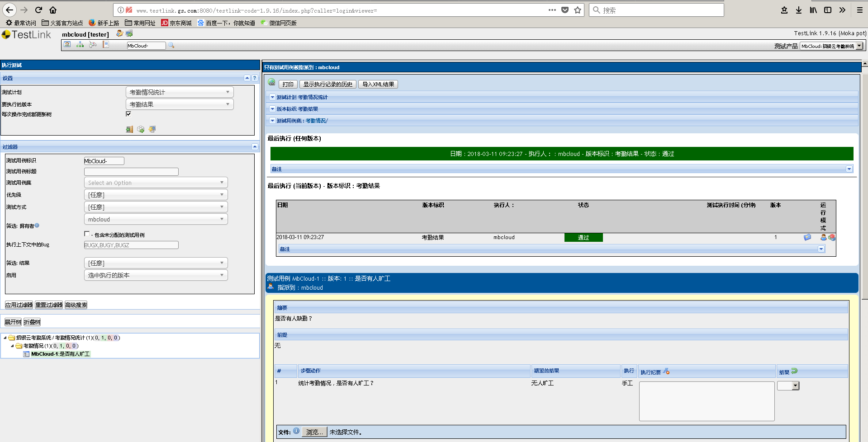
Task: Collapse the 设置 panel with its arrow
Action: pyautogui.click(x=247, y=78)
